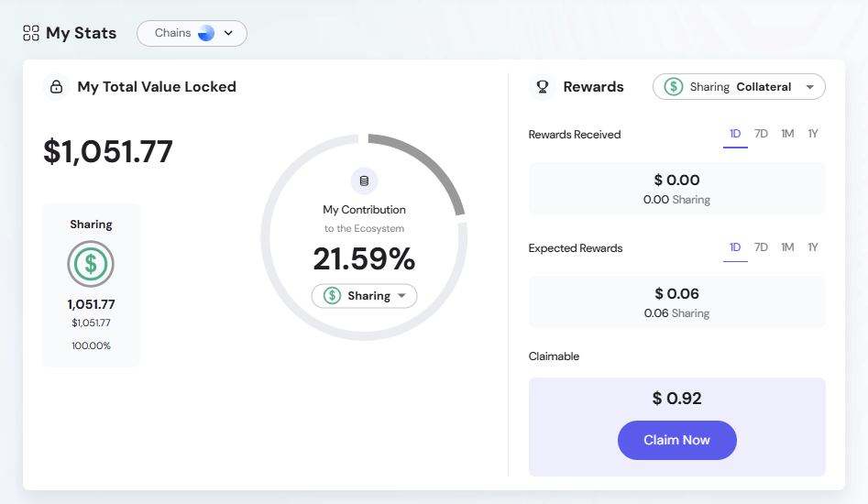Click dollar icon in contribution Sharing pill

pos(332,296)
